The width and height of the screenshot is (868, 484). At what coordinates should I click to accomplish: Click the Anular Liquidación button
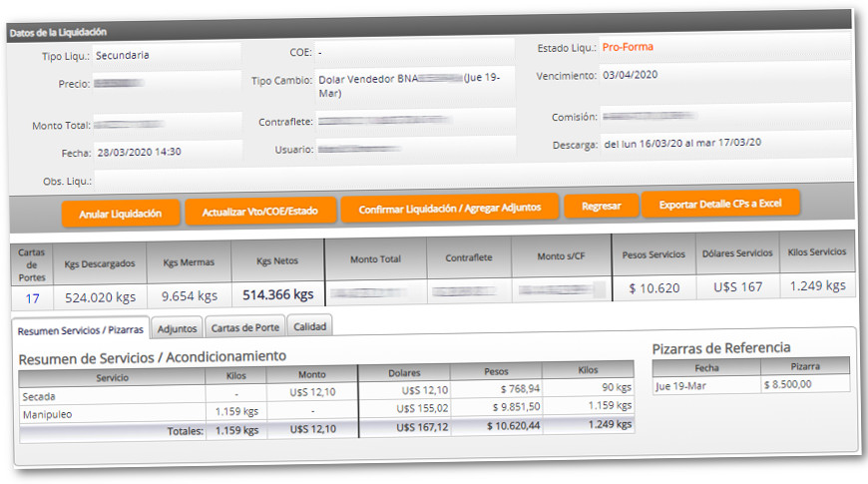(x=121, y=214)
